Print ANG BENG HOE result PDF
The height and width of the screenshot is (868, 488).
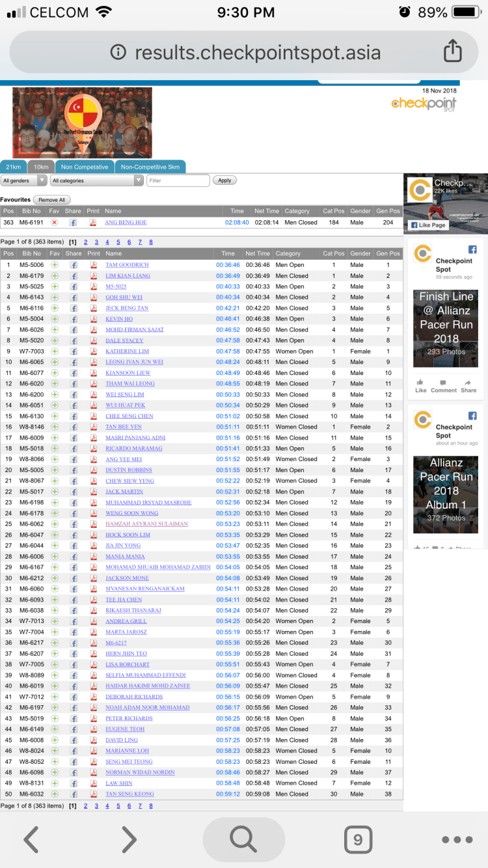click(93, 222)
